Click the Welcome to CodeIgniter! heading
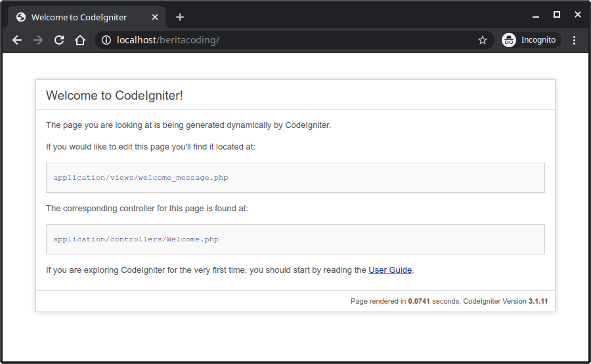 click(114, 95)
